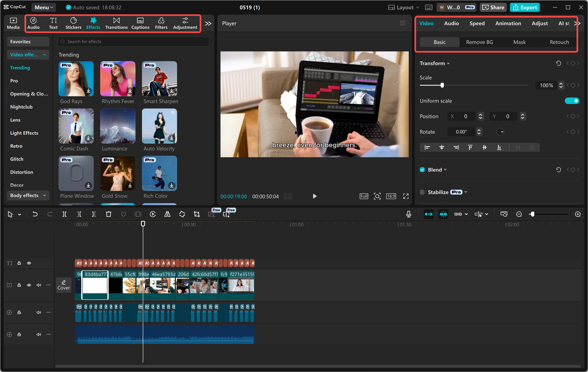Hide the subtitle track with the eye icon
The image size is (588, 372).
(29, 263)
